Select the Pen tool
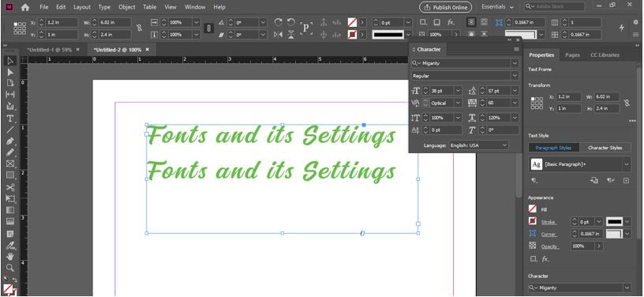Screen dimensions: 644x297 tap(10, 141)
